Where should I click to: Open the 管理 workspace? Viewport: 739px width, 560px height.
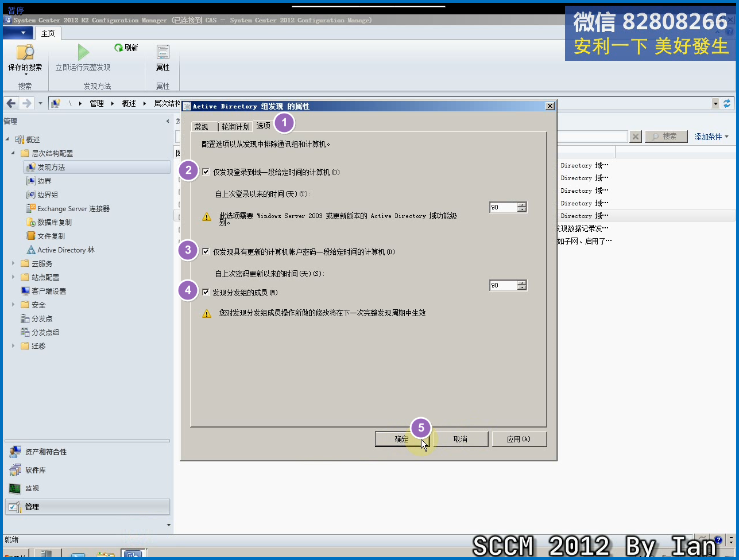tap(88, 507)
